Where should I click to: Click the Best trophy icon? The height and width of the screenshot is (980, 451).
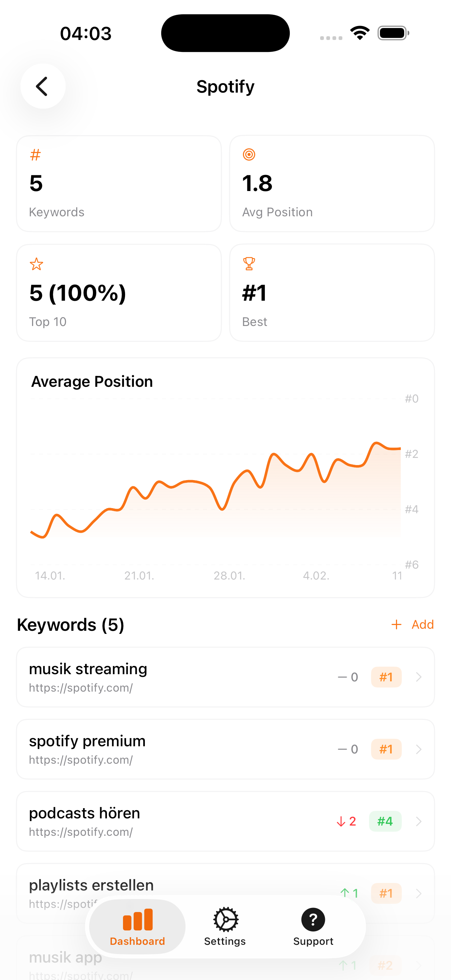pyautogui.click(x=249, y=263)
